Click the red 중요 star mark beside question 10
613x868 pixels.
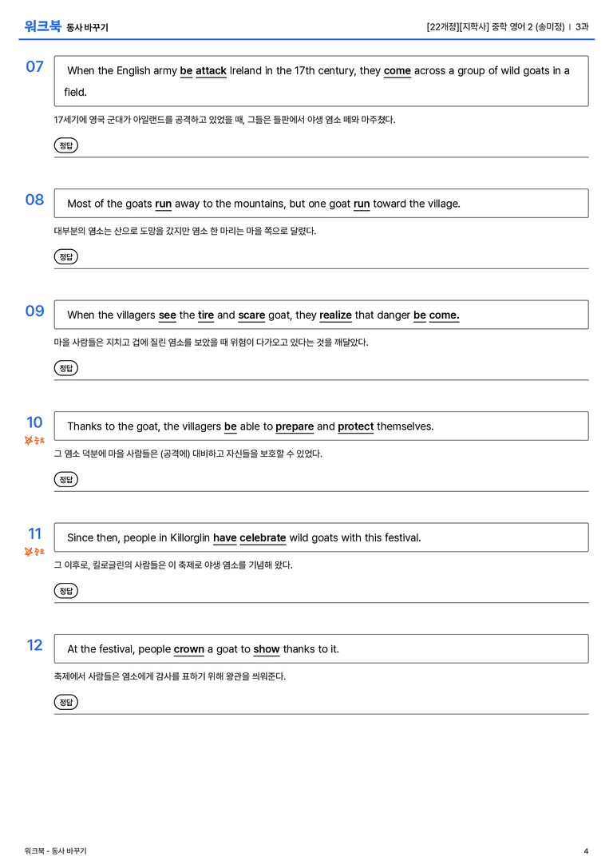click(34, 441)
